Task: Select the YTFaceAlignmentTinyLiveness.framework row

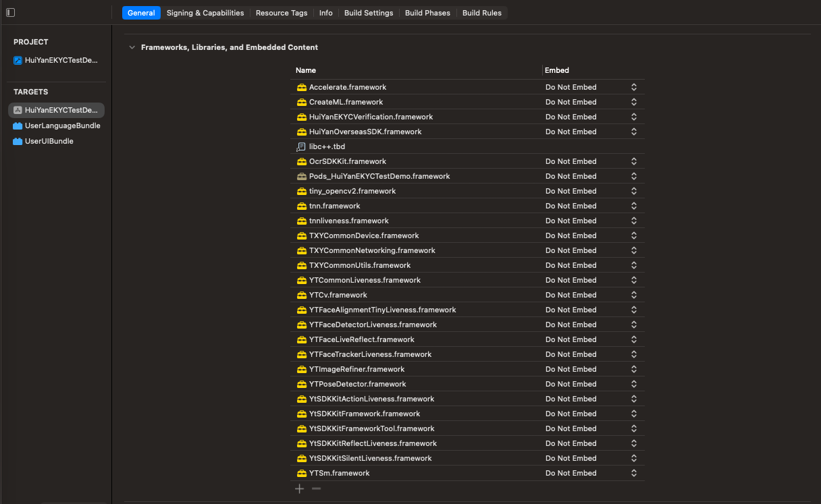Action: tap(467, 310)
